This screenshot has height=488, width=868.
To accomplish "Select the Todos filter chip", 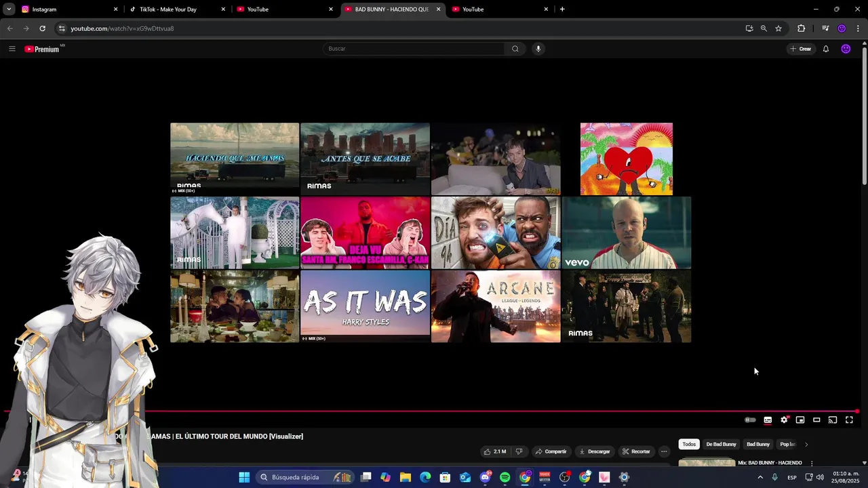I will coord(689,445).
